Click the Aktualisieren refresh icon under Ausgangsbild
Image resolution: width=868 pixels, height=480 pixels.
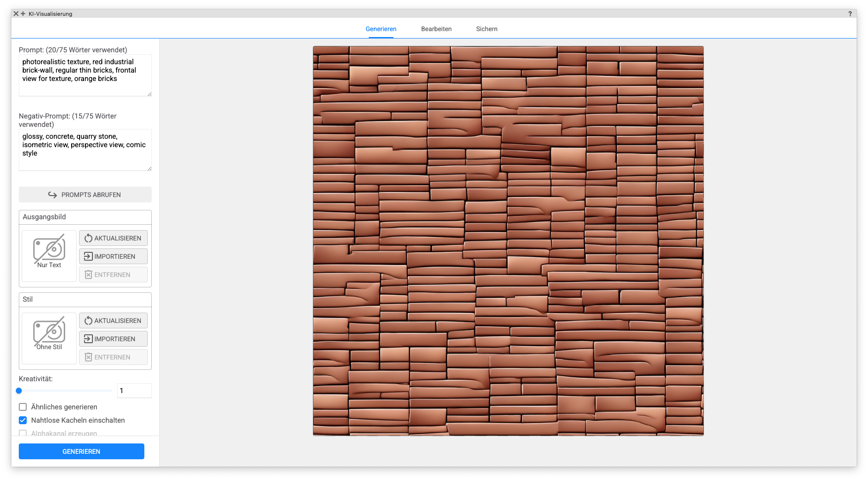88,238
